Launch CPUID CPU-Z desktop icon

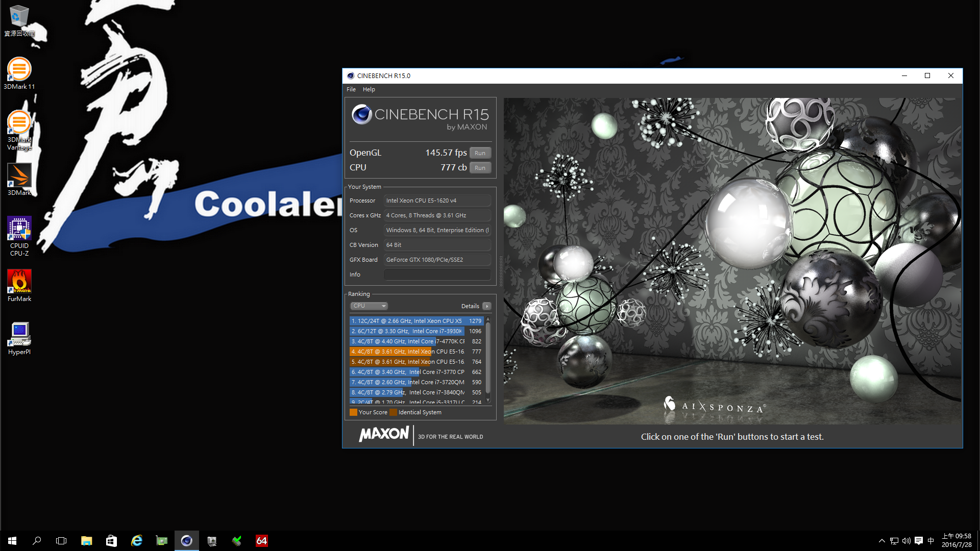(19, 236)
